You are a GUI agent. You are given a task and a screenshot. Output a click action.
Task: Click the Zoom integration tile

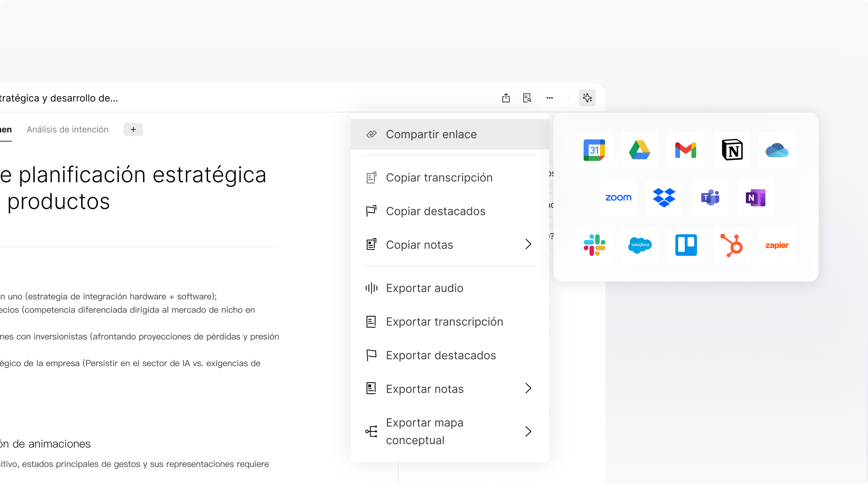point(618,198)
